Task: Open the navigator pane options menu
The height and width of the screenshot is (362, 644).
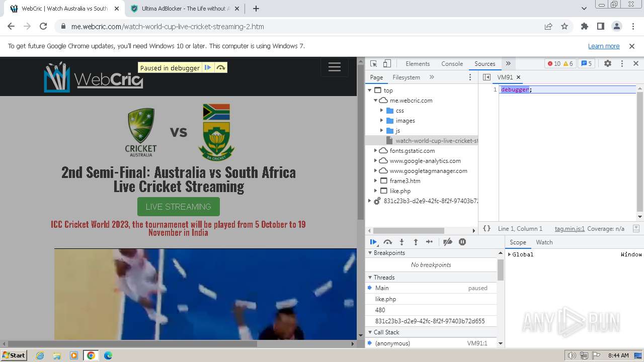Action: pyautogui.click(x=470, y=77)
